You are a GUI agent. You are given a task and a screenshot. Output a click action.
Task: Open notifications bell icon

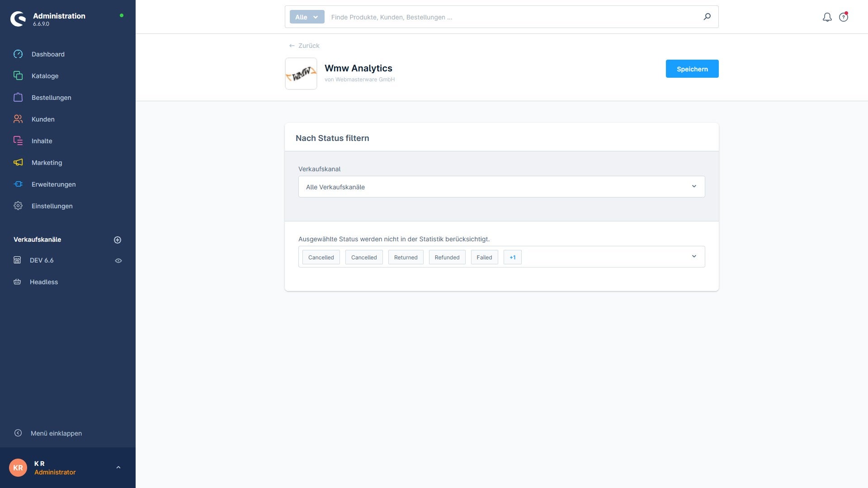point(827,17)
